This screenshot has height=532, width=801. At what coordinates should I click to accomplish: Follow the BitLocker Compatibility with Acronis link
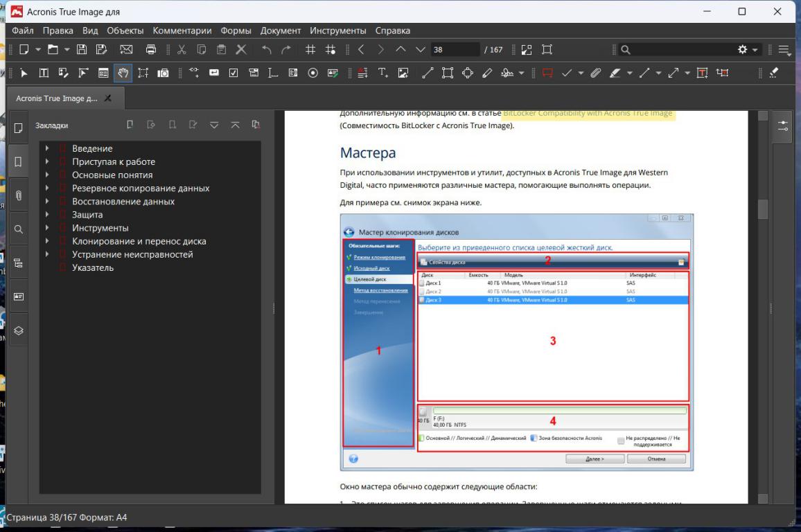pos(587,114)
